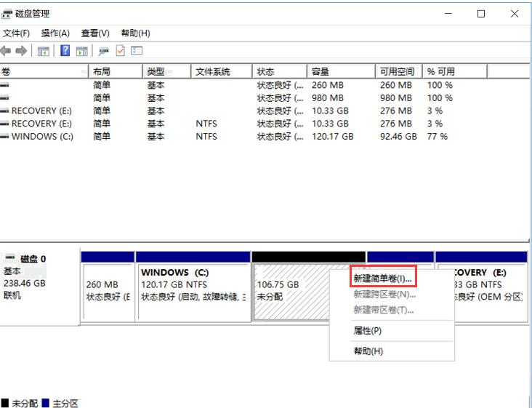Open Help via the blue question-mark icon
The height and width of the screenshot is (408, 532).
[65, 51]
